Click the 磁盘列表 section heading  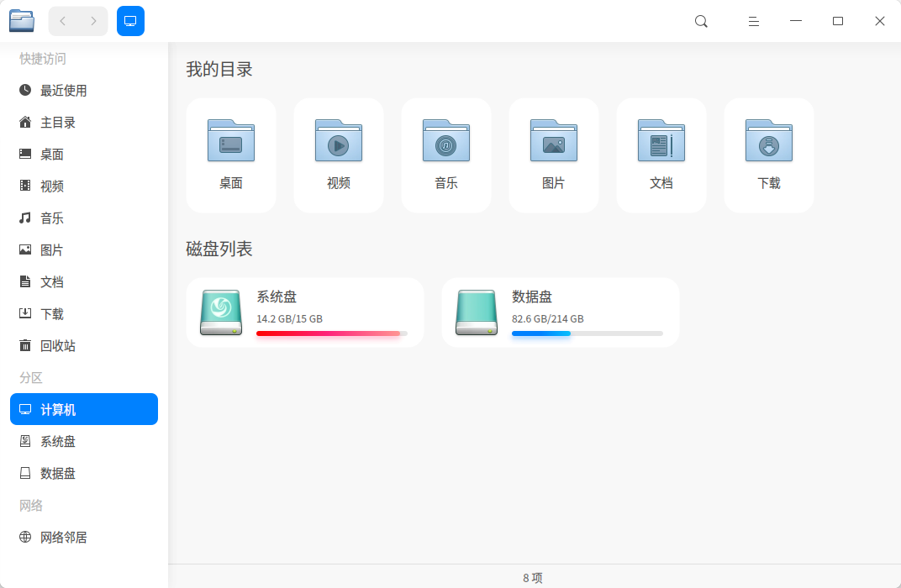219,249
